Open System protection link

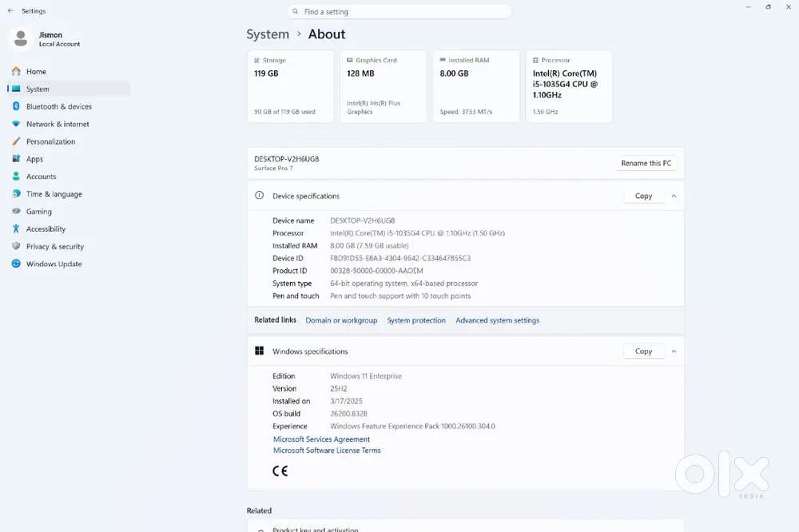416,320
